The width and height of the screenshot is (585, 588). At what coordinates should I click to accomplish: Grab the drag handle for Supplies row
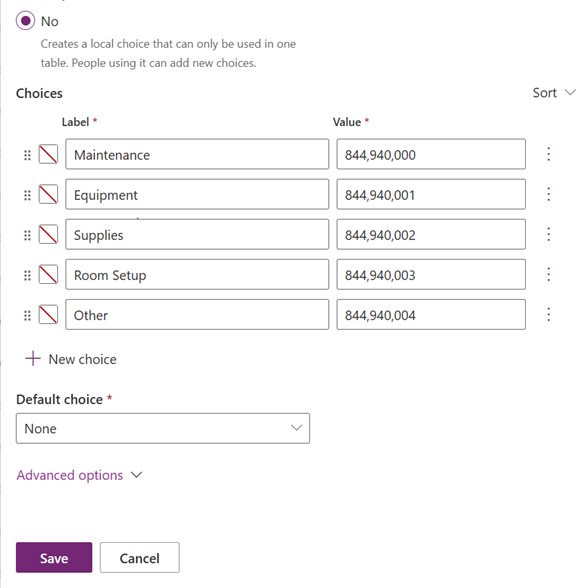(x=27, y=235)
